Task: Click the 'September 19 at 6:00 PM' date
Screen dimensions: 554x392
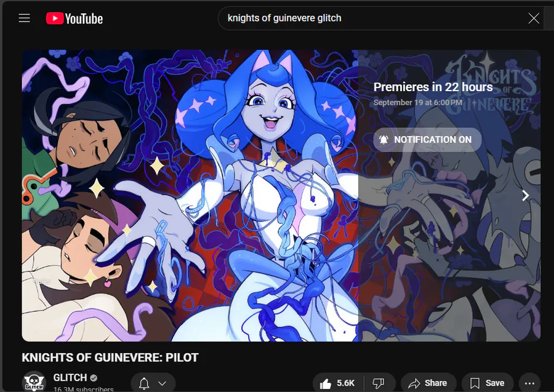Action: pyautogui.click(x=417, y=102)
